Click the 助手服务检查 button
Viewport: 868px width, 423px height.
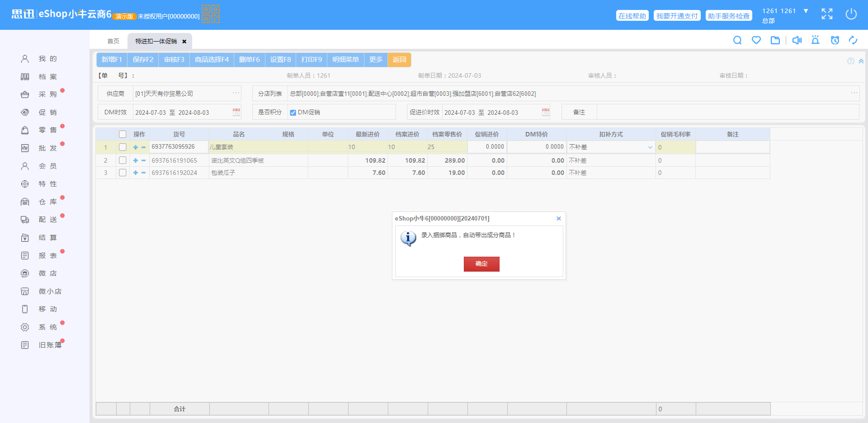click(729, 16)
